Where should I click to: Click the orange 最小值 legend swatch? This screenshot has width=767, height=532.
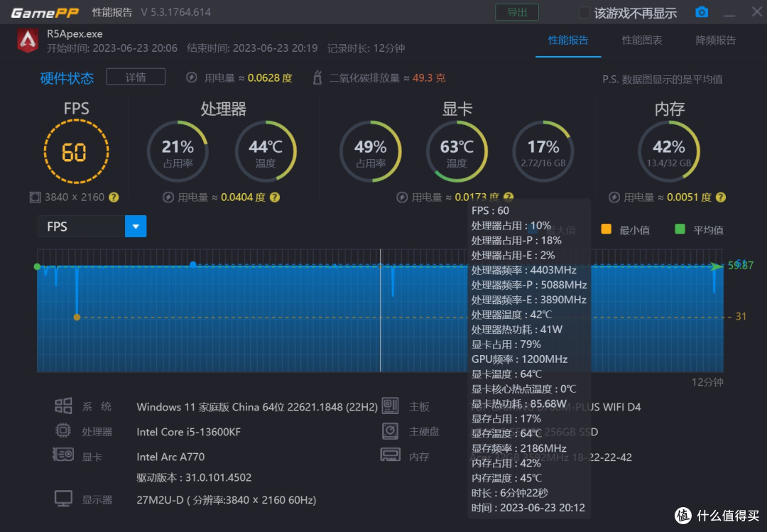tap(606, 229)
